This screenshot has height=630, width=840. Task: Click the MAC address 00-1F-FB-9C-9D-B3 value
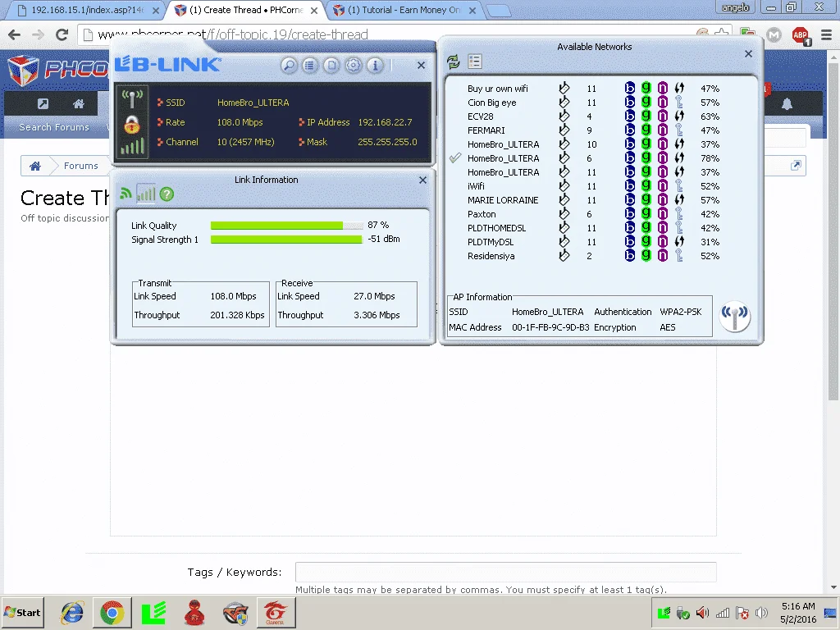coord(550,327)
